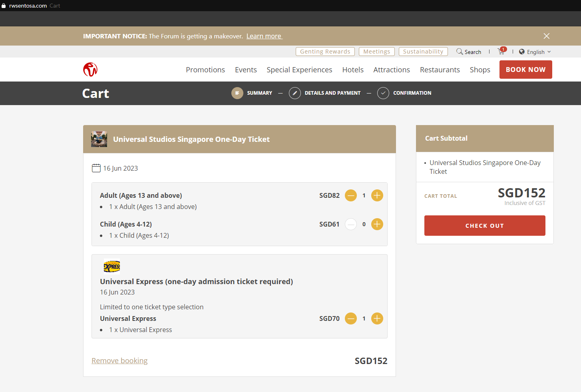Click the Universal Studios Singapore One-Day Ticket heading
Viewport: 581px width, 392px height.
[191, 139]
